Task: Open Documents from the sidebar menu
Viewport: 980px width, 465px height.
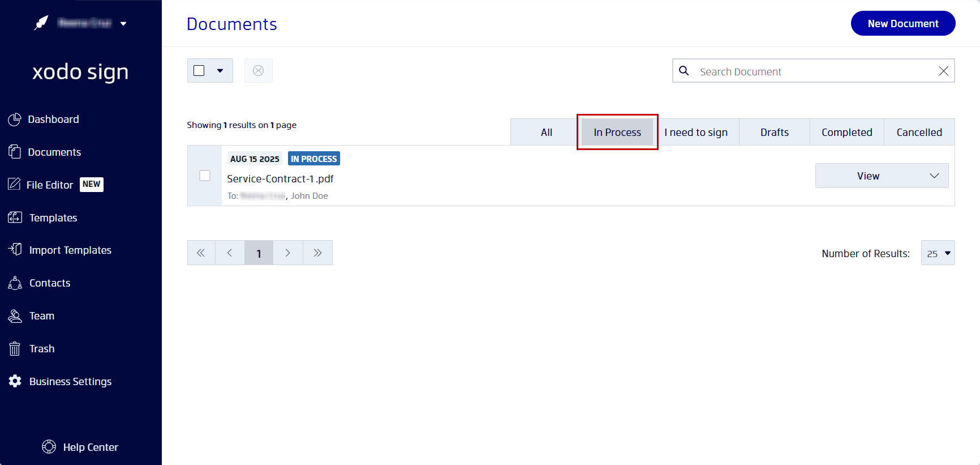Action: click(x=54, y=152)
